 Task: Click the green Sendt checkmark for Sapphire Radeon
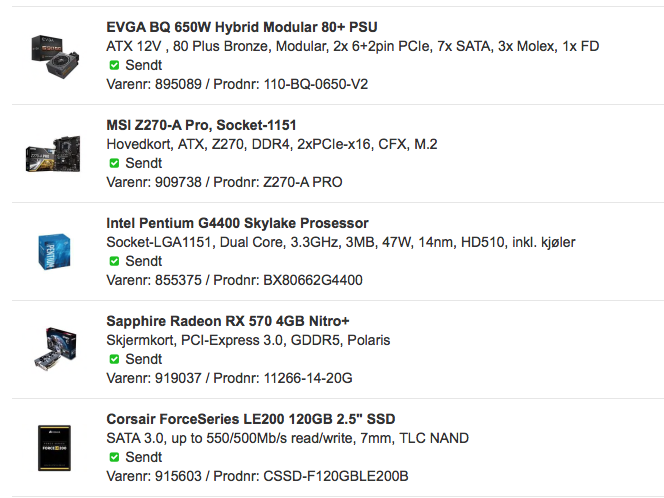point(114,359)
